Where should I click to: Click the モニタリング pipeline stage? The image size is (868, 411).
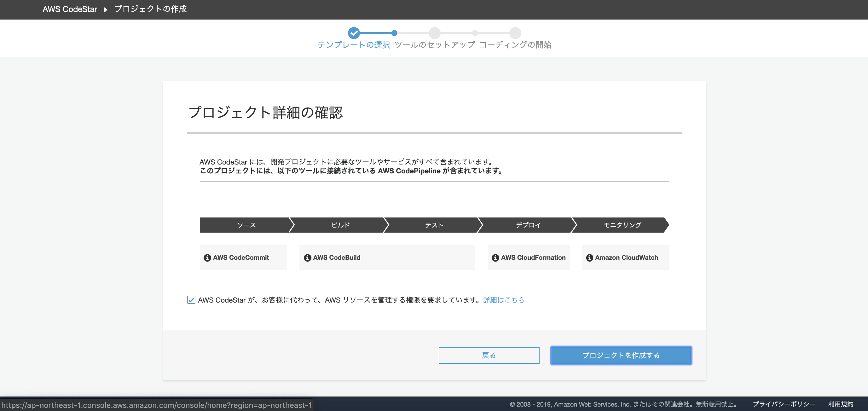(622, 225)
